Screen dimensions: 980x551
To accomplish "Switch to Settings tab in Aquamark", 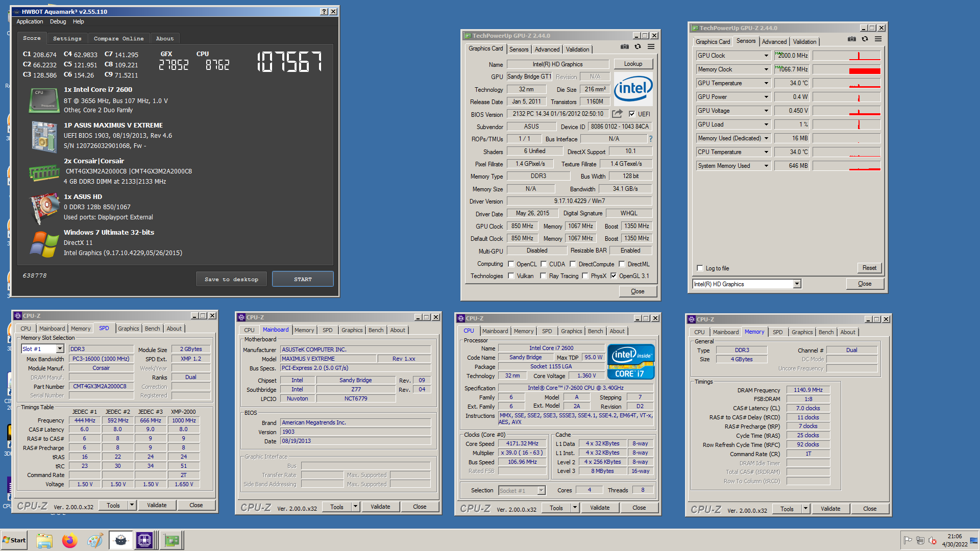I will [67, 39].
